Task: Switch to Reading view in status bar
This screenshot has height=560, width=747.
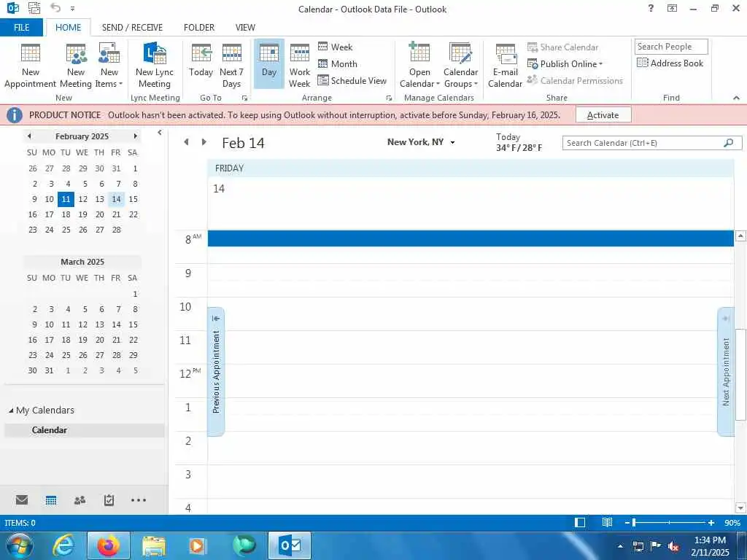Action: pyautogui.click(x=607, y=522)
